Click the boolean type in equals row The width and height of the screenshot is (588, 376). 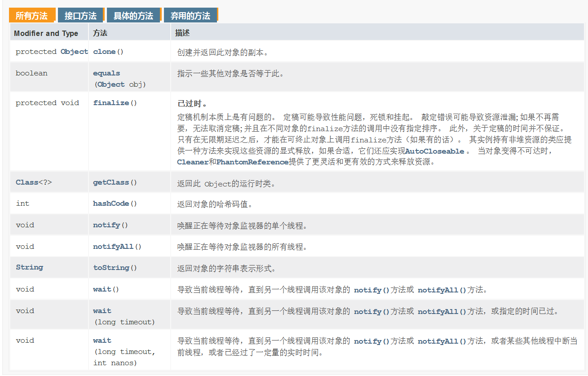[31, 73]
